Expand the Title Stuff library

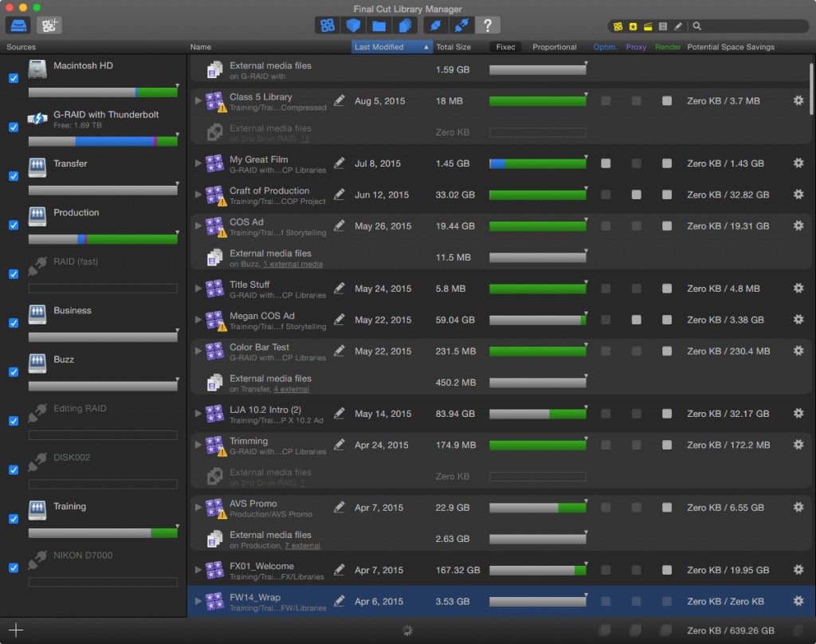(x=198, y=288)
